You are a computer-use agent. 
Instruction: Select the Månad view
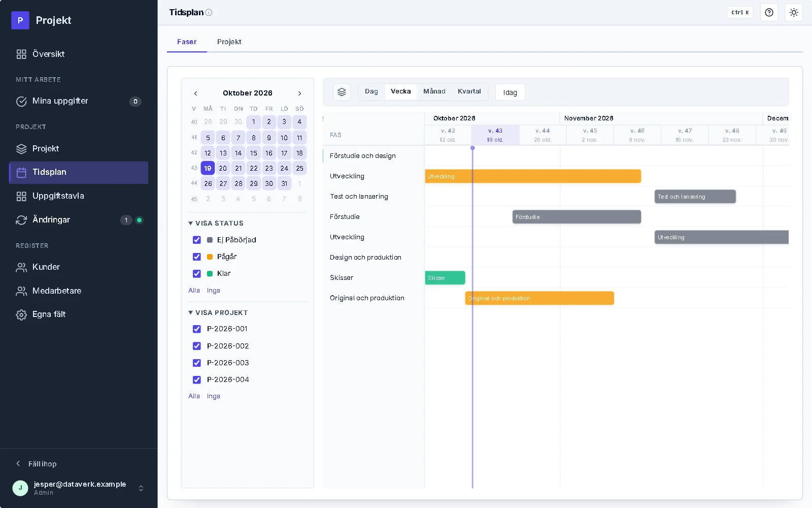434,91
